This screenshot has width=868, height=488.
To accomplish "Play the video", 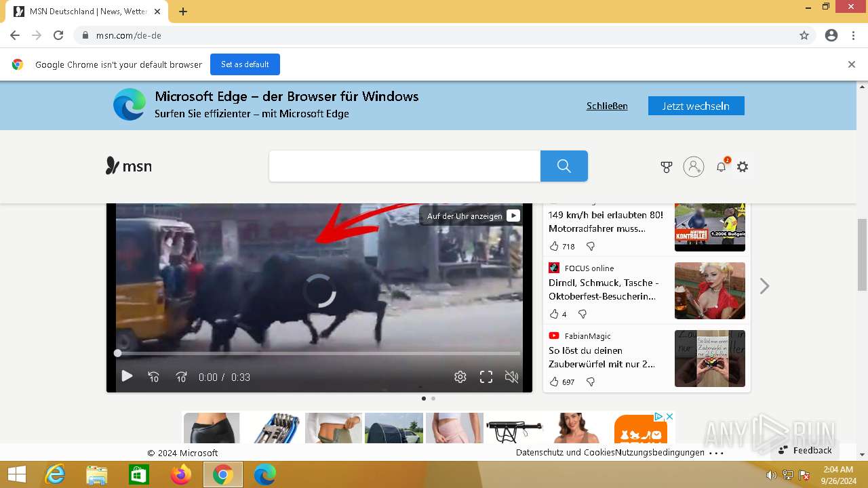I will [x=127, y=376].
